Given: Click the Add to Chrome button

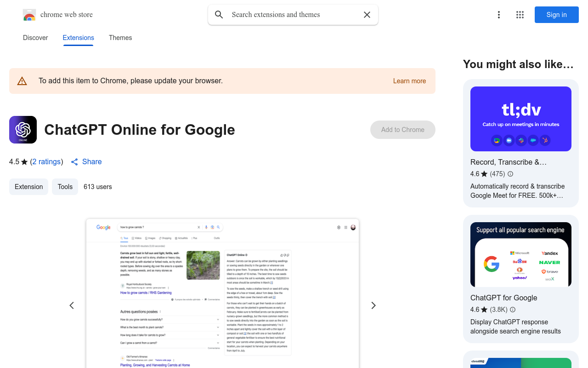Looking at the screenshot, I should (403, 130).
